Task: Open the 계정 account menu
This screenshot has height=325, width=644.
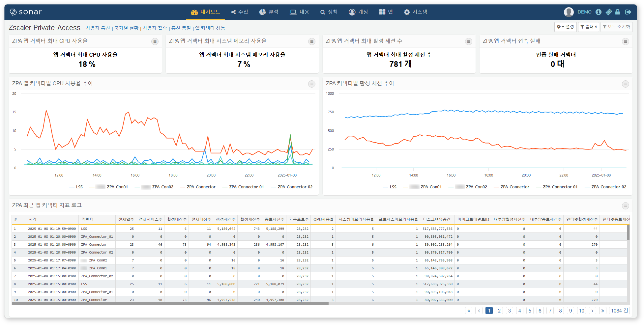Action: pos(358,12)
